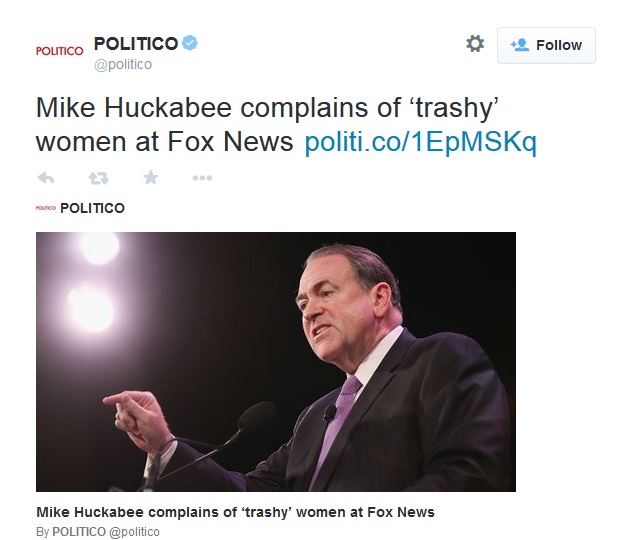Viewport: 633px width, 540px height.
Task: Open the POLITICO display name profile
Action: pyautogui.click(x=136, y=44)
